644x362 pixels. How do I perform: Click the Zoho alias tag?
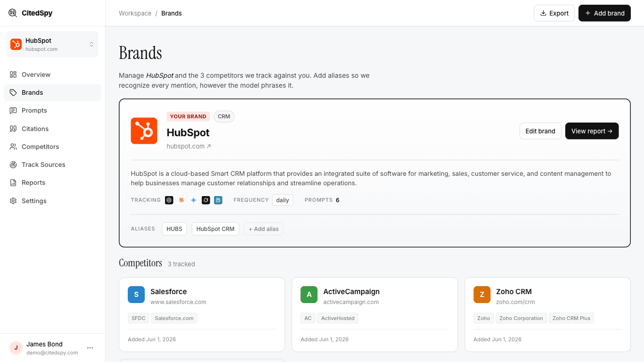point(484,318)
